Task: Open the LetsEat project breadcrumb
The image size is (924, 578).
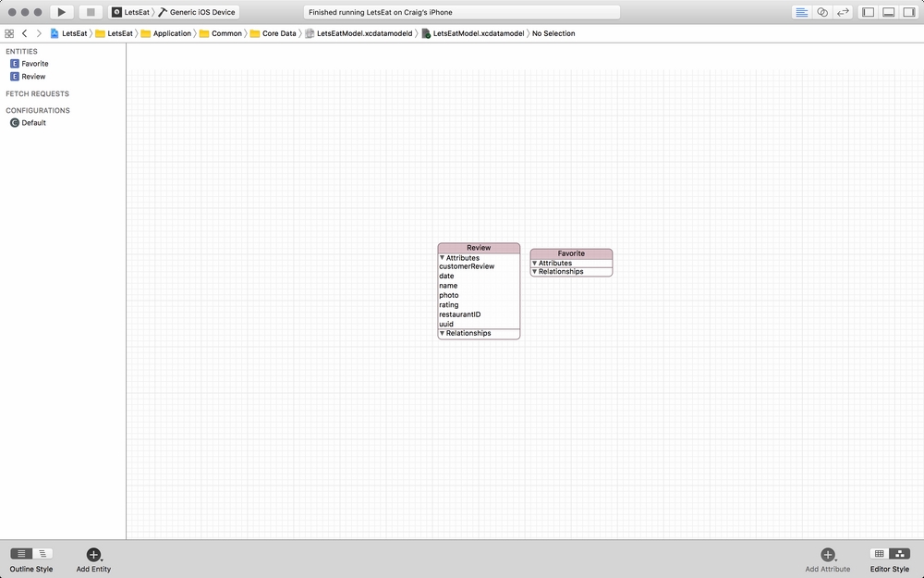Action: pos(69,33)
